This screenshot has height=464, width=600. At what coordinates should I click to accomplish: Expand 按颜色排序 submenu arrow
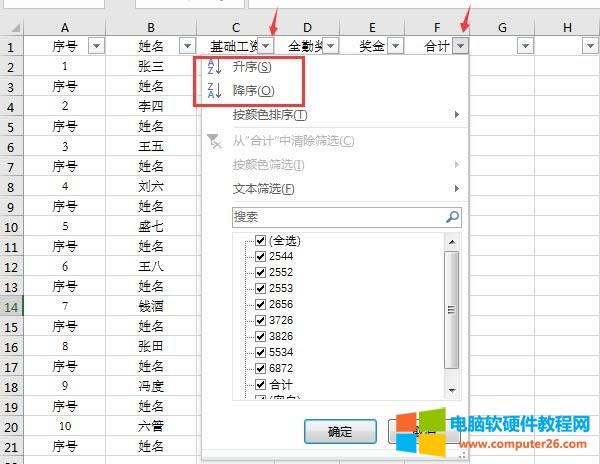coord(457,114)
